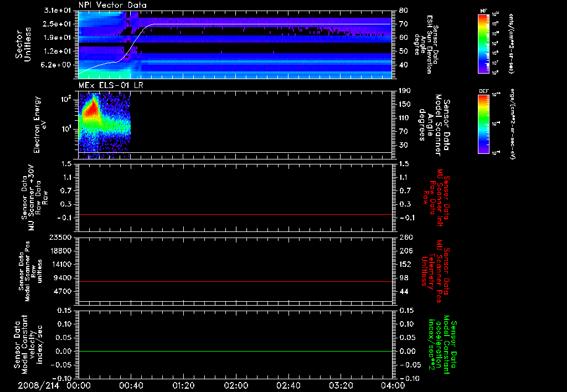Click the 01:20 time axis label
This screenshot has height=392, width=567.
(x=183, y=385)
